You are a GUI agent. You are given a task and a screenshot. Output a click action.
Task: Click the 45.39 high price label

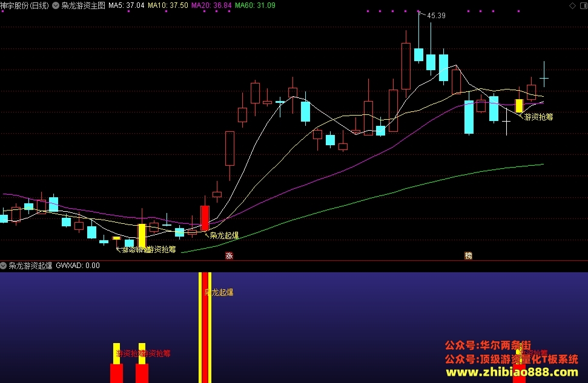pos(436,16)
